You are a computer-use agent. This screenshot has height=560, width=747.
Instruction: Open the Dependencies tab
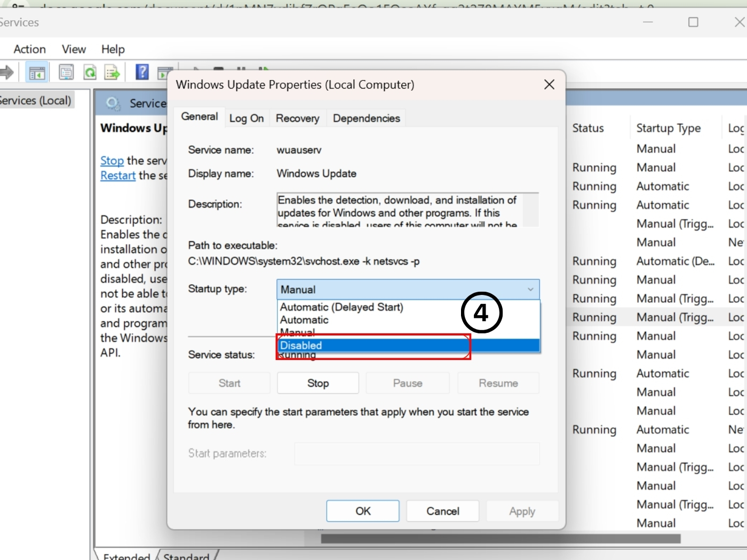point(367,118)
